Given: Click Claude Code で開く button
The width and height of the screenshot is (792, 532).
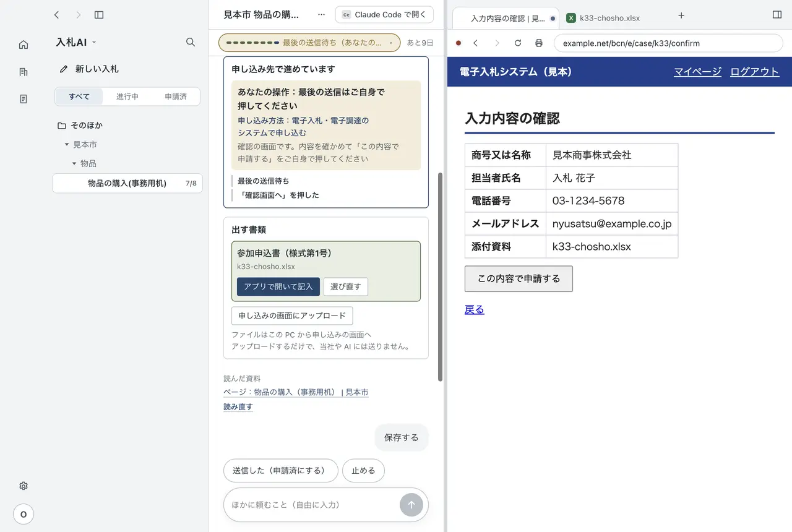Looking at the screenshot, I should point(384,15).
